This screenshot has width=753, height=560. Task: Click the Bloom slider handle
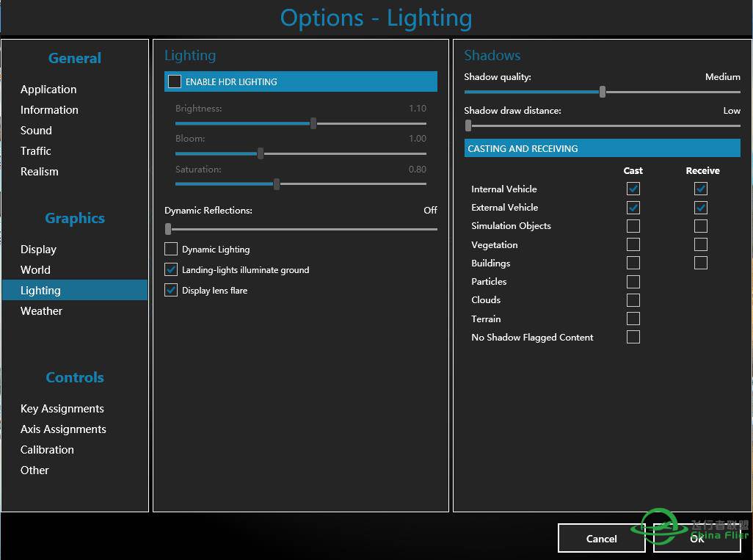tap(261, 153)
